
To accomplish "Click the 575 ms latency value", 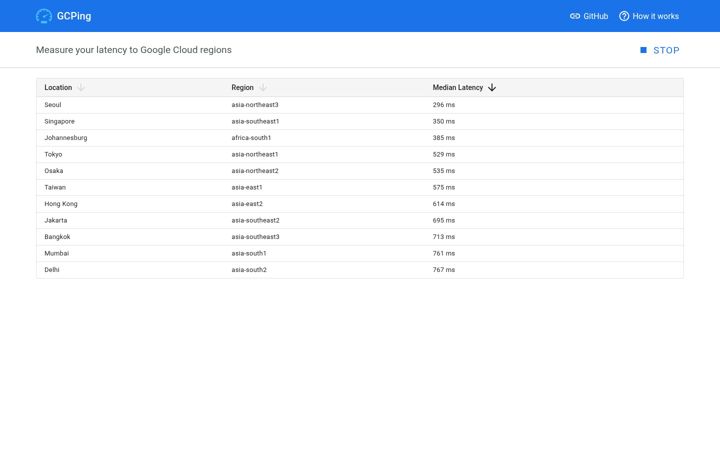I will (x=444, y=187).
